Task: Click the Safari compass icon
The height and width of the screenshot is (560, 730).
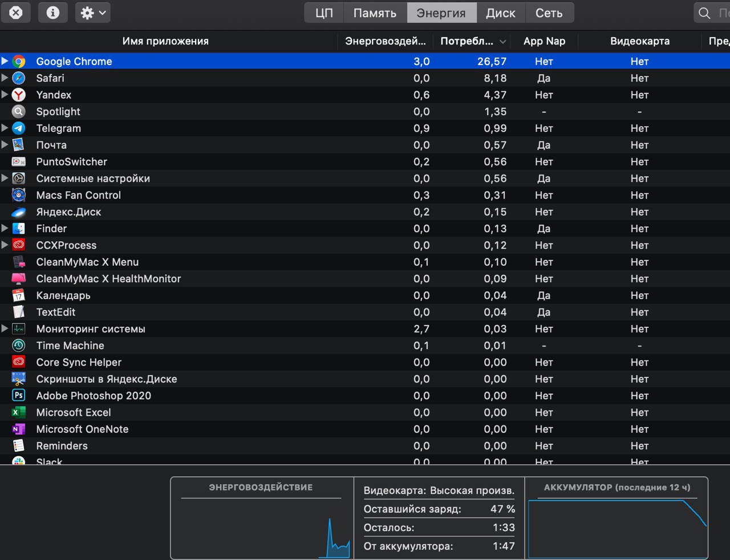Action: [x=19, y=78]
